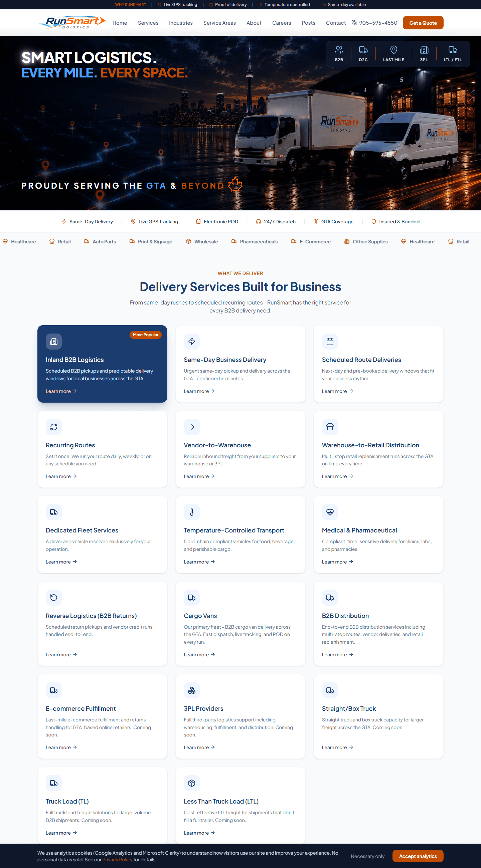481x868 pixels.
Task: Click the B2B Distribution truck icon
Action: tap(330, 598)
